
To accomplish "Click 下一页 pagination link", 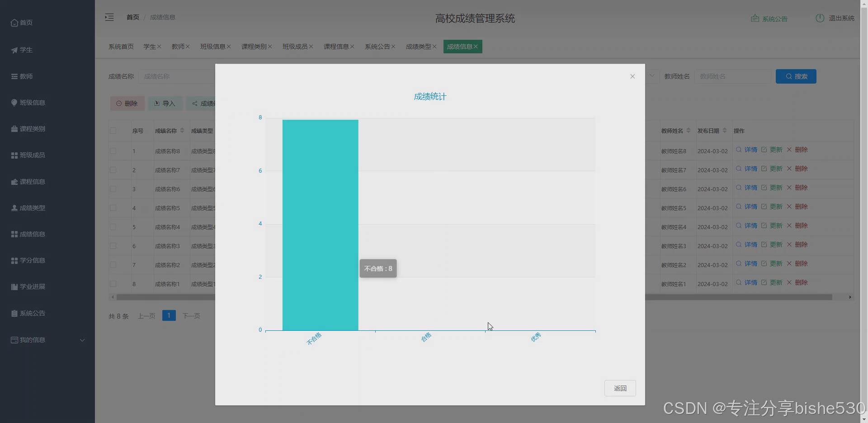I will [x=191, y=316].
